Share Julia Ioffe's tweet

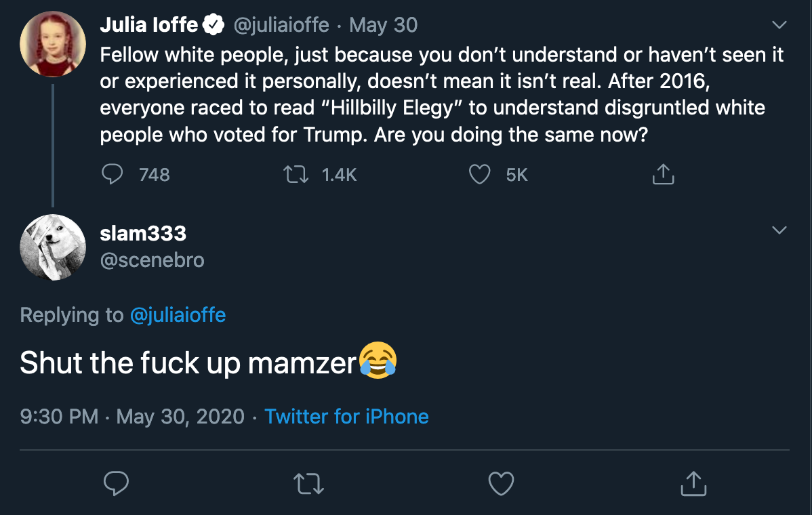pos(663,175)
